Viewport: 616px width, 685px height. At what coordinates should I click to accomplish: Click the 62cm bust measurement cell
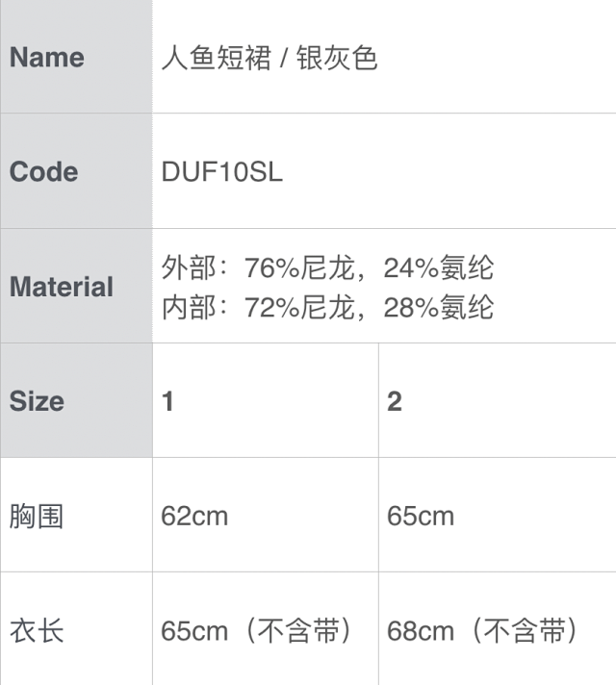coord(194,516)
